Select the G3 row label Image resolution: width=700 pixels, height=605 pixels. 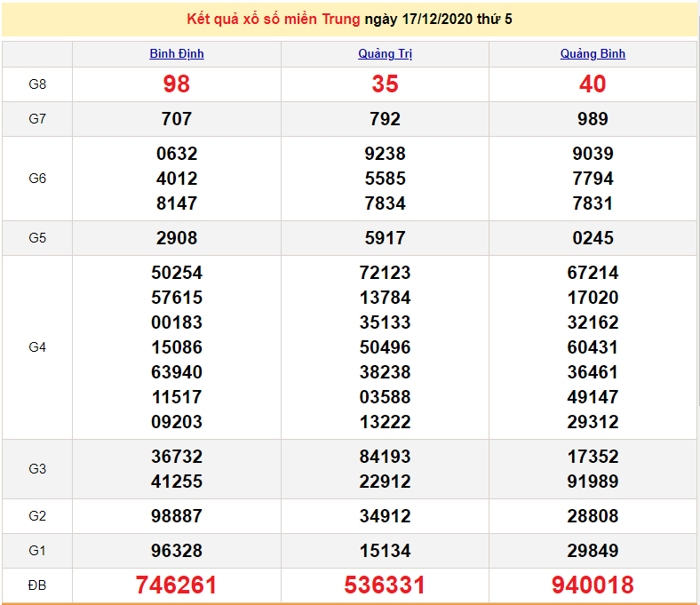pyautogui.click(x=37, y=469)
